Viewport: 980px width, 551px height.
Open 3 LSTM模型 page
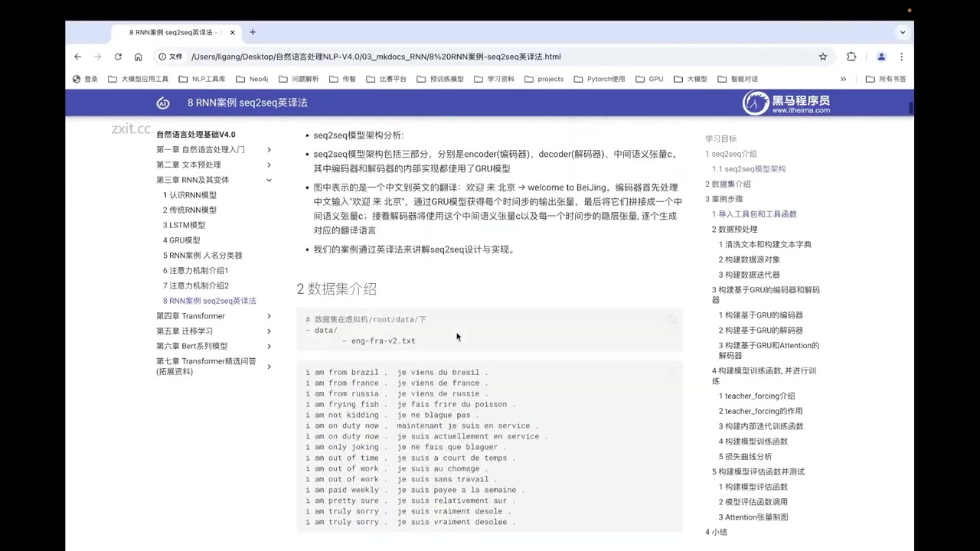tap(184, 225)
